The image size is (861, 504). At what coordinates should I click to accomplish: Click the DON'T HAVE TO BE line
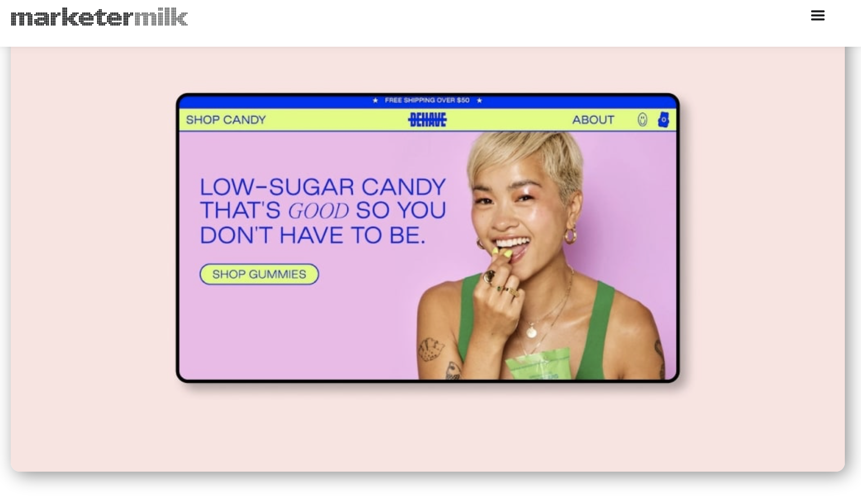tap(312, 235)
